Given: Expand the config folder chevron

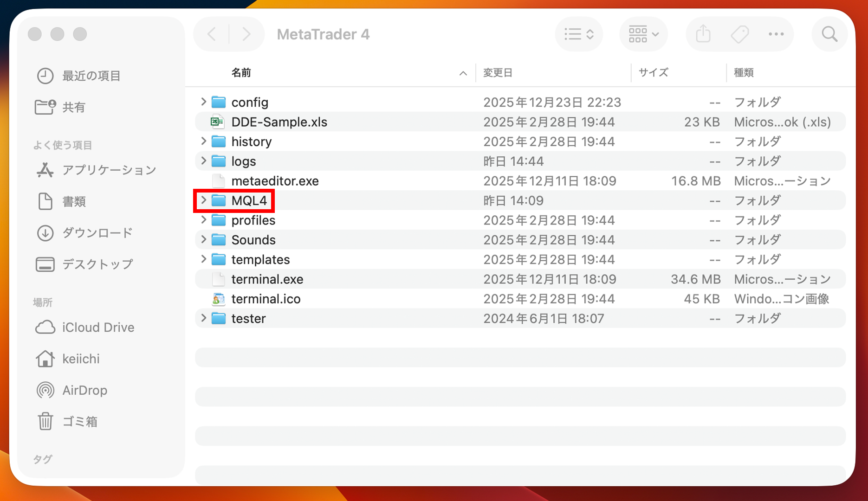Looking at the screenshot, I should tap(203, 102).
